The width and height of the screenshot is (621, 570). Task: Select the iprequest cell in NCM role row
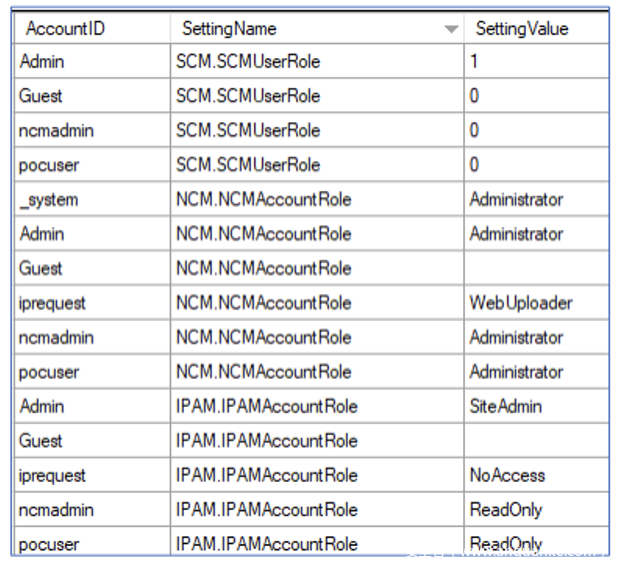click(x=53, y=303)
